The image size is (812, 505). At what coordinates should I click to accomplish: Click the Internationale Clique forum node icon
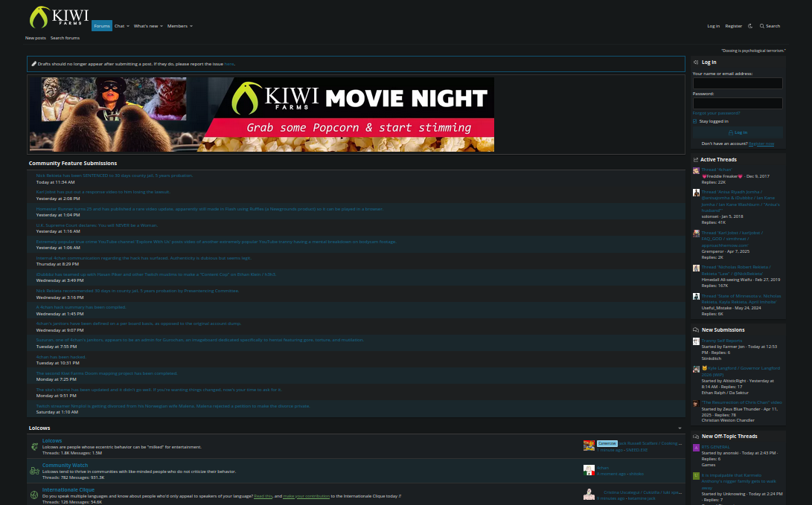[x=34, y=495]
